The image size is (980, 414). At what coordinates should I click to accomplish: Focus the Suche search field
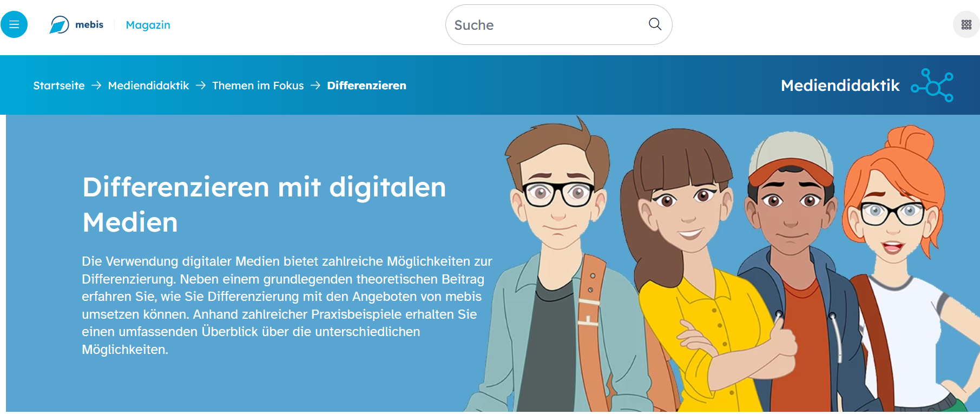547,25
